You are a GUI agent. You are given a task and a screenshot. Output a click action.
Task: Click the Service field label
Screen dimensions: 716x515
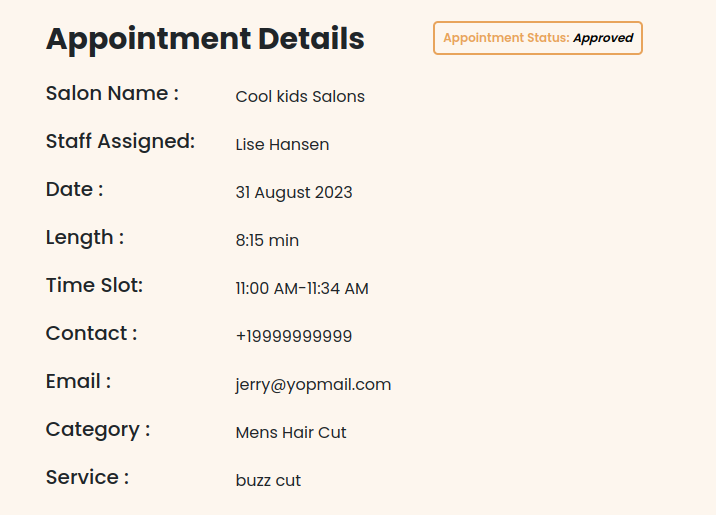pyautogui.click(x=87, y=478)
